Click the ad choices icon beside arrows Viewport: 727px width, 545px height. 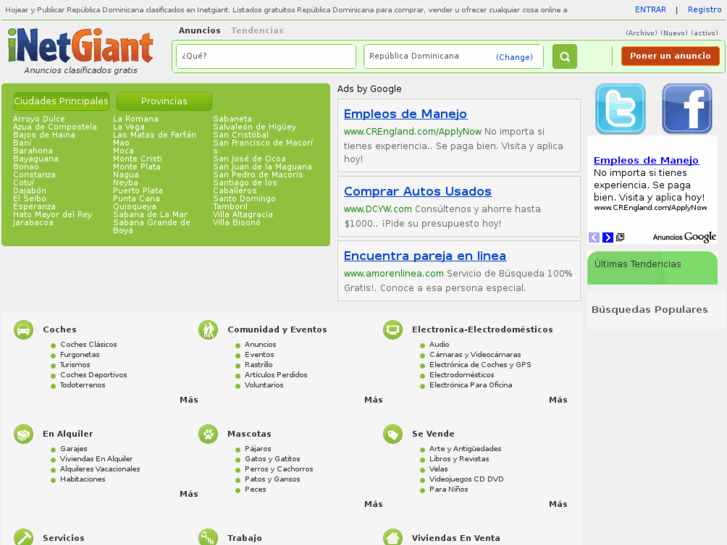point(620,237)
